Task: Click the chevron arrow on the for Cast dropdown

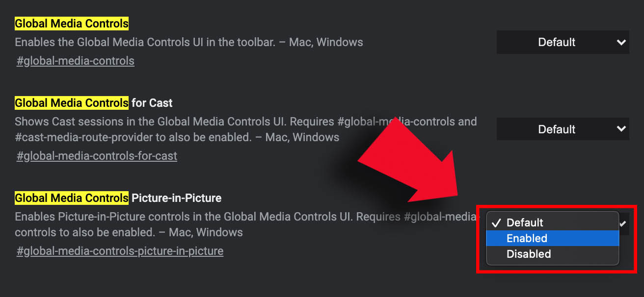Action: tap(621, 129)
